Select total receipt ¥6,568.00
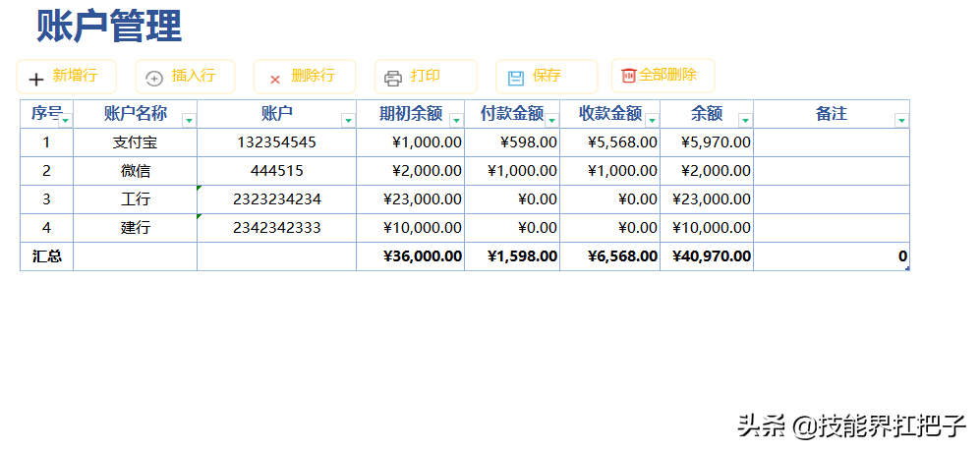980x452 pixels. tap(610, 256)
